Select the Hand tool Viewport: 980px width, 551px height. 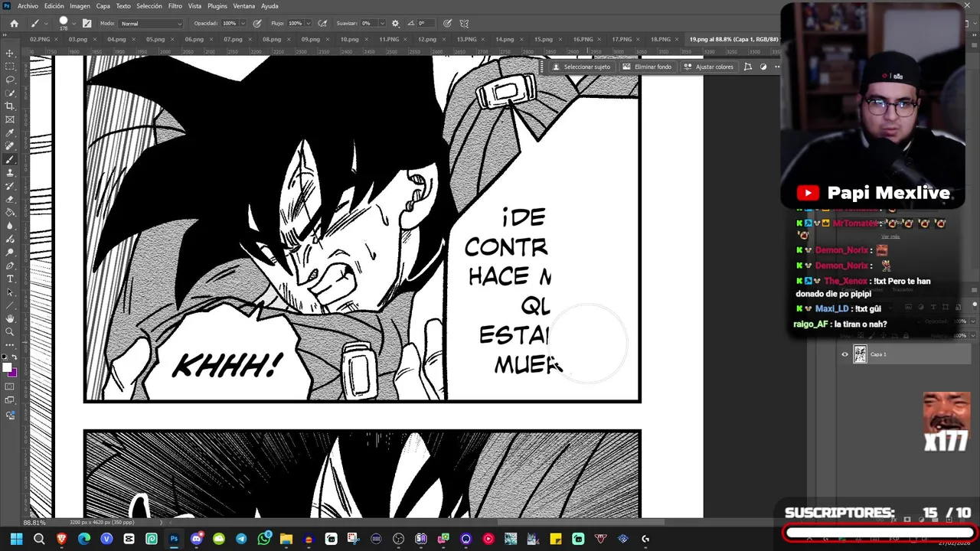coord(10,318)
